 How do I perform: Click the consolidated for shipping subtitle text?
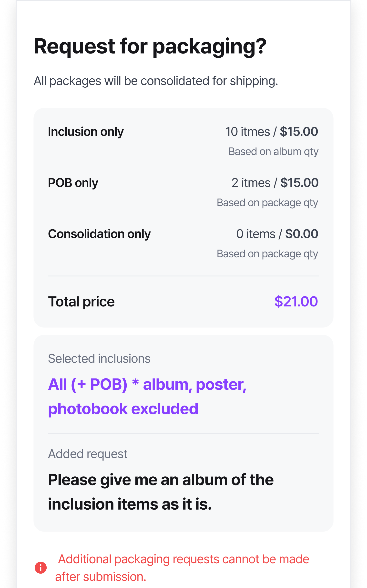pos(156,81)
